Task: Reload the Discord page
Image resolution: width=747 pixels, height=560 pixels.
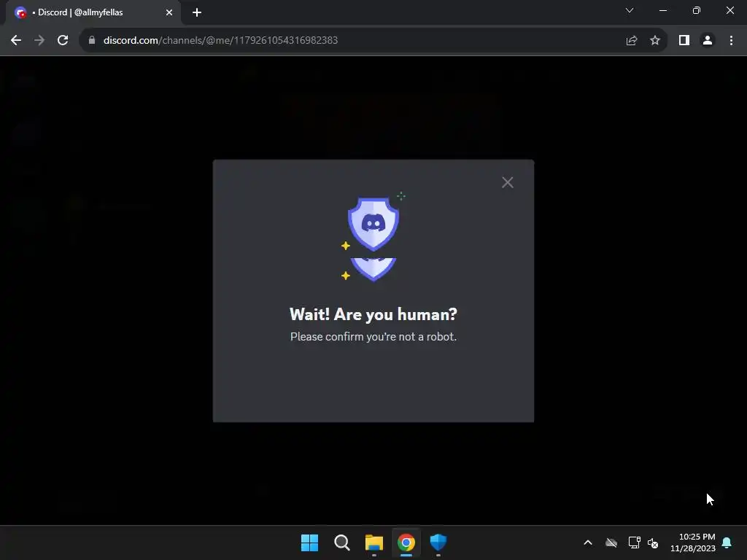Action: point(63,41)
